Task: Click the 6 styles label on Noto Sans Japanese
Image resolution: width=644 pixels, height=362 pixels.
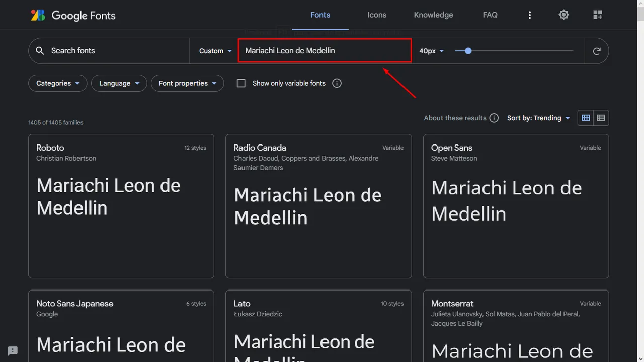Action: click(196, 304)
